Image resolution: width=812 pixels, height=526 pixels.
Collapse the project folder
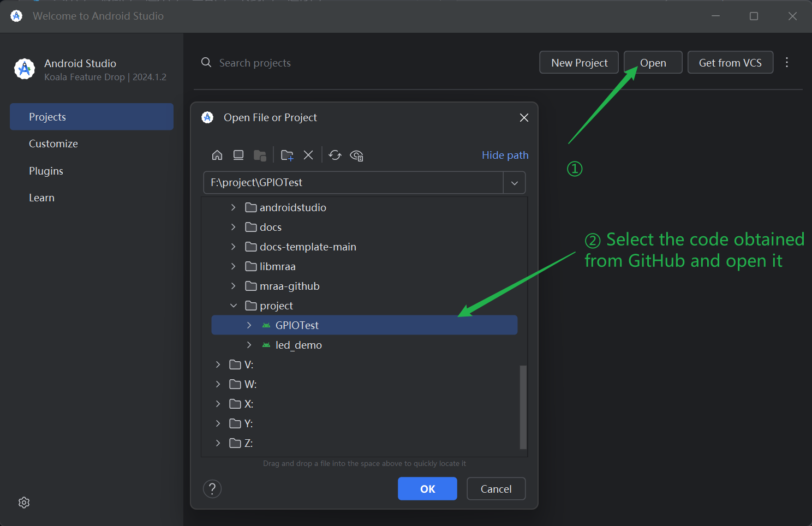tap(233, 306)
